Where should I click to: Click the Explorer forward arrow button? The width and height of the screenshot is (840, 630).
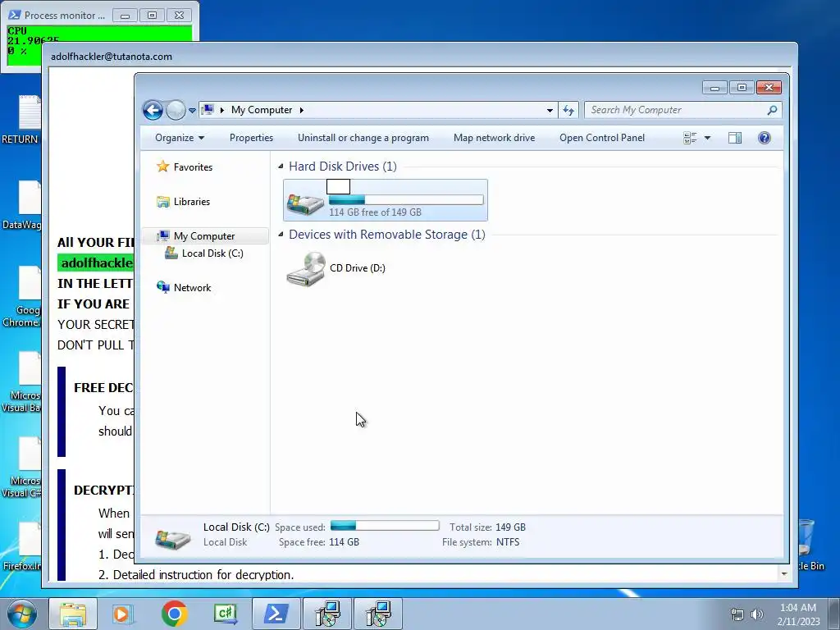[176, 111]
